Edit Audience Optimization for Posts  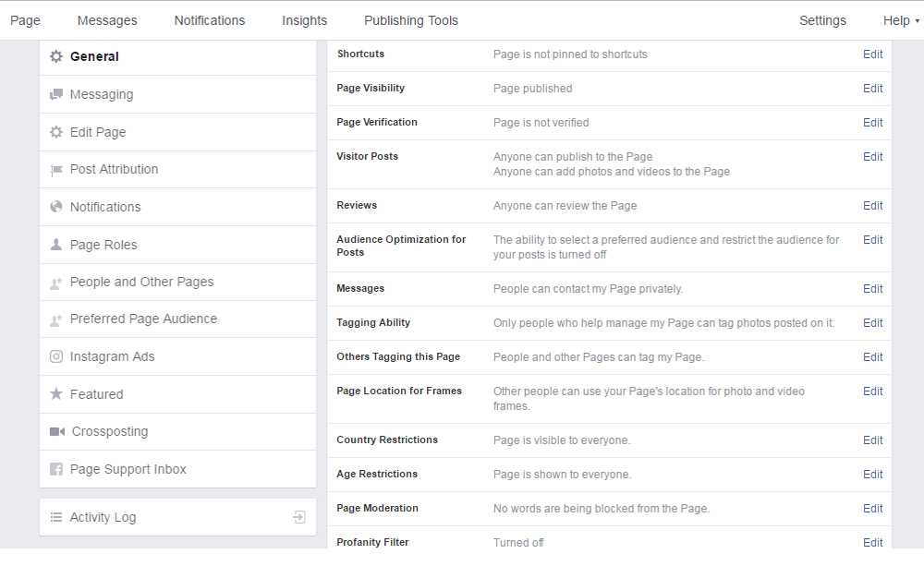click(873, 240)
